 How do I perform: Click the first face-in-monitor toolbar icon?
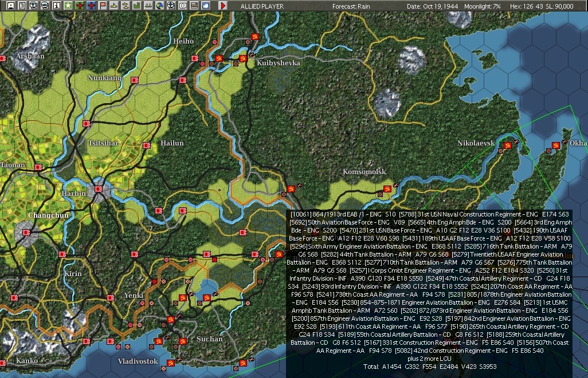pyautogui.click(x=33, y=6)
